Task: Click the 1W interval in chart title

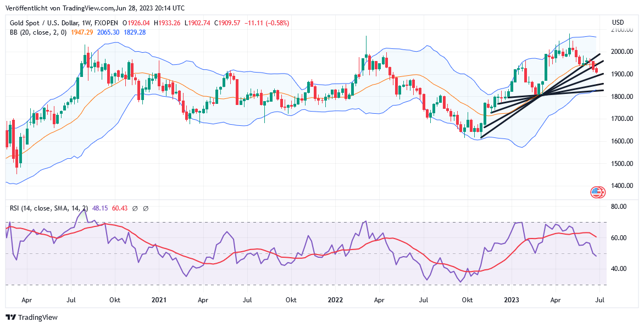Action: [x=87, y=23]
